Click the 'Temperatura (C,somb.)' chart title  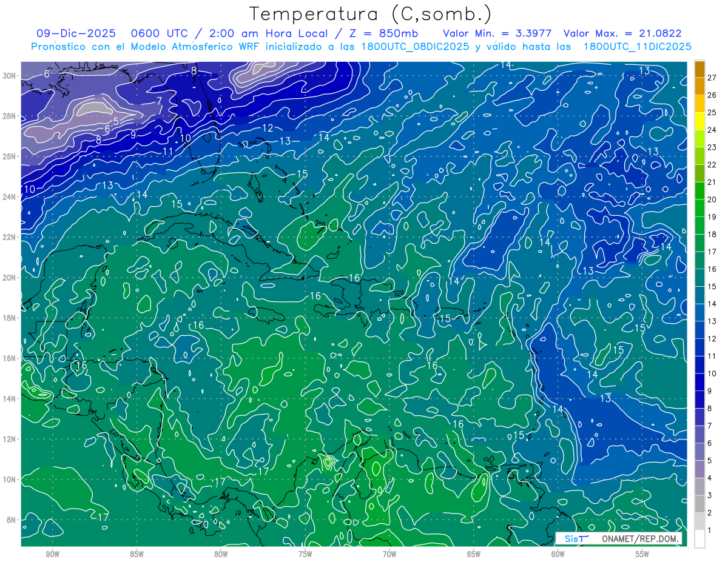click(x=371, y=14)
